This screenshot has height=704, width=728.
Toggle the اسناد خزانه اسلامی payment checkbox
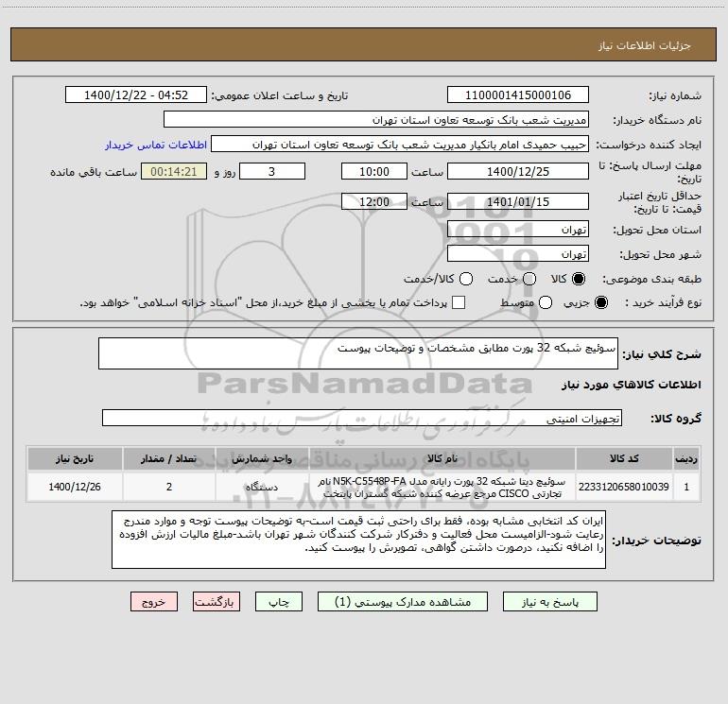pos(459,302)
